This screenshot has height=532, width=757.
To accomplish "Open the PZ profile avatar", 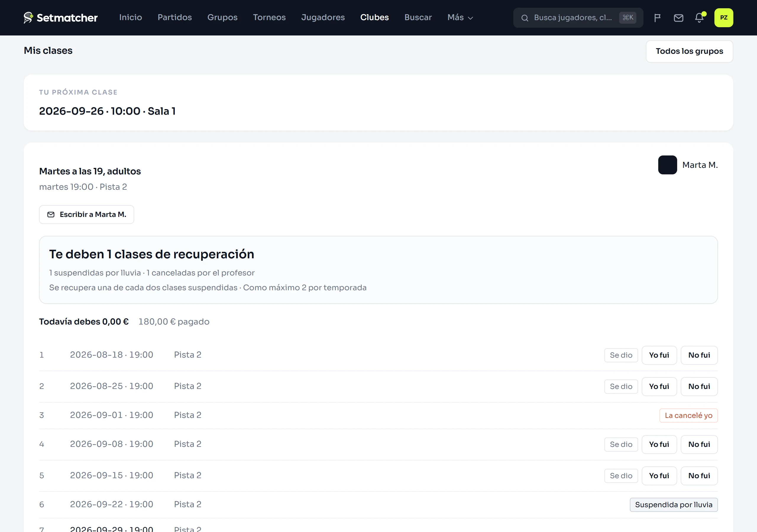I will 723,18.
